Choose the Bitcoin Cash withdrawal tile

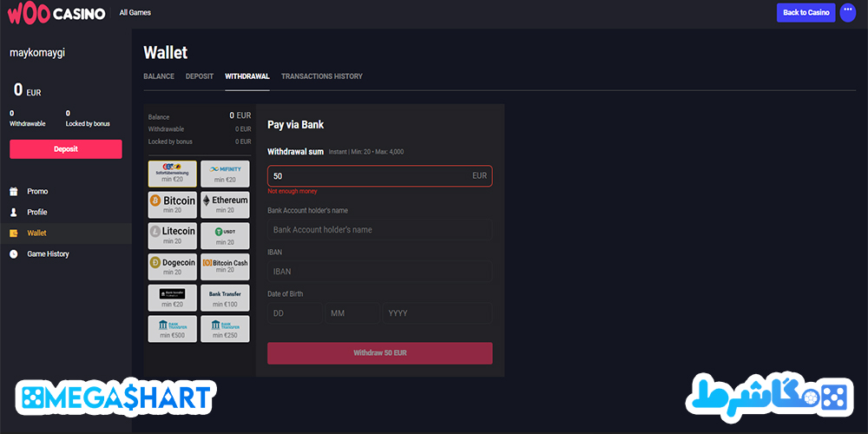click(x=225, y=266)
